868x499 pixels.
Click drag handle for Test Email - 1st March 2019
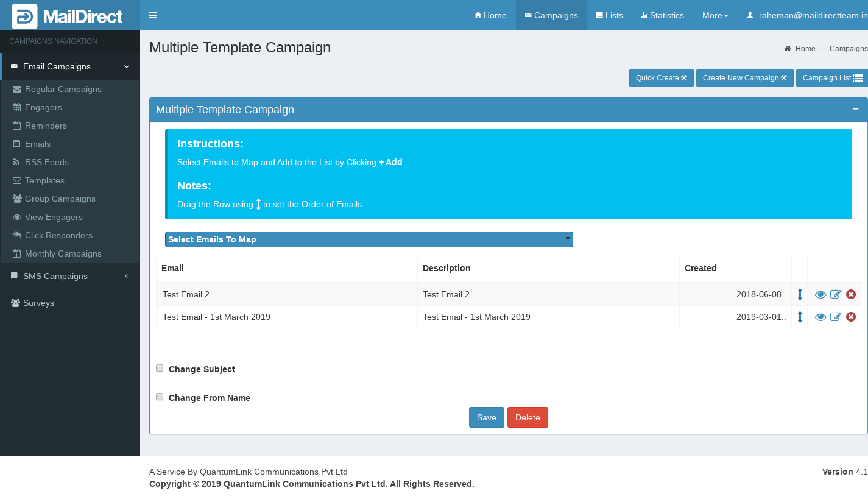[800, 317]
